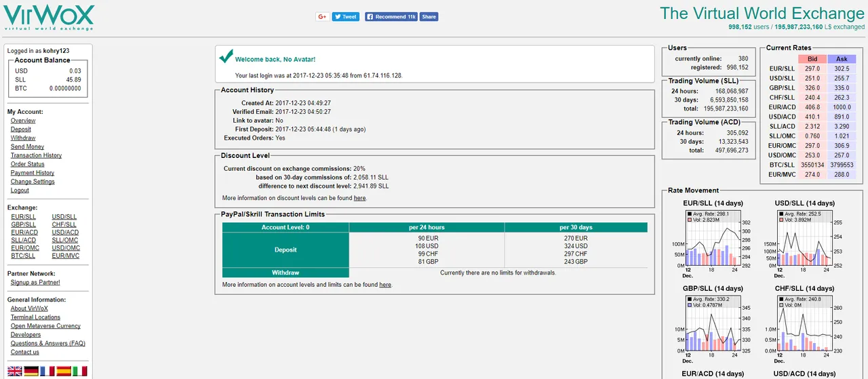Open SLL/OMC exchange in sidebar
868x379 pixels.
pyautogui.click(x=65, y=241)
